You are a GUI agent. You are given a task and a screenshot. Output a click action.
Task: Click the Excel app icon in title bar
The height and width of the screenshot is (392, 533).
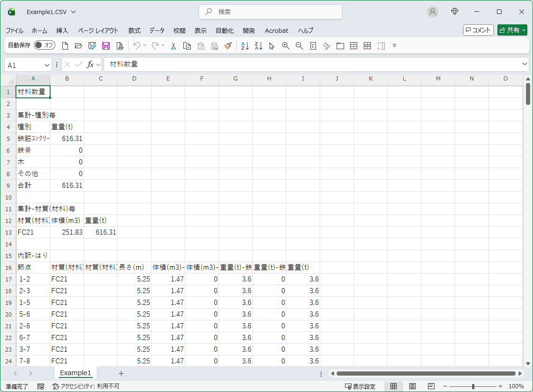(12, 12)
